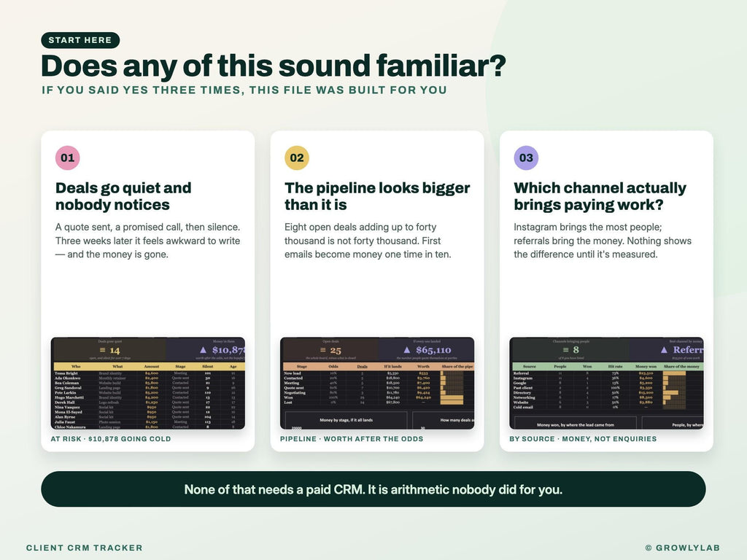Click the 'Hit rate' column header
Screen dimensions: 747x560
[x=616, y=367]
